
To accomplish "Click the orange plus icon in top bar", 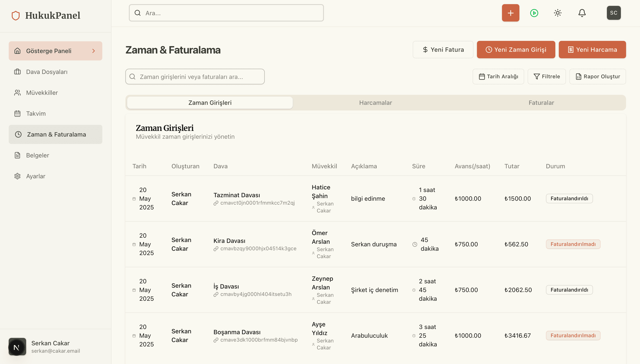I will click(x=510, y=13).
